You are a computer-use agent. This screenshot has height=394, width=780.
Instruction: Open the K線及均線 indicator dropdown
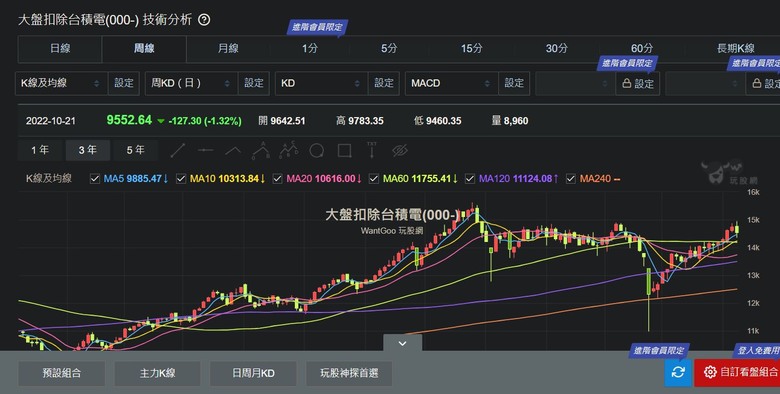click(x=61, y=83)
